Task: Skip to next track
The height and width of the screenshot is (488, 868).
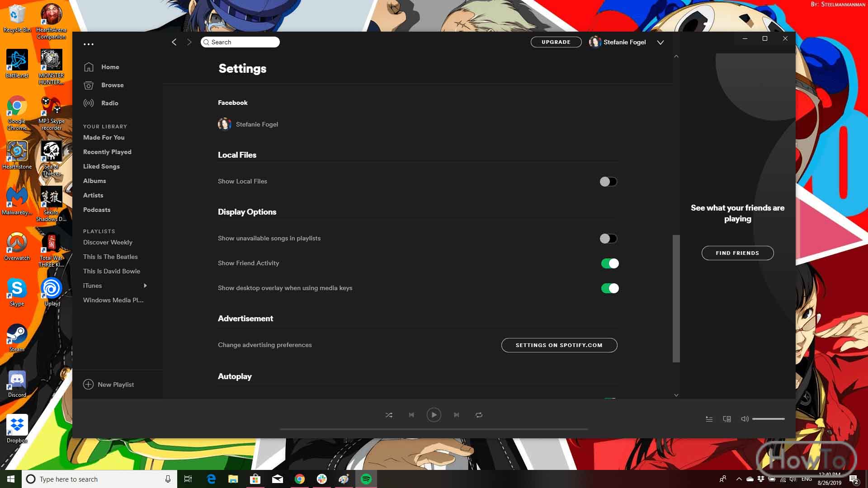Action: pos(457,415)
